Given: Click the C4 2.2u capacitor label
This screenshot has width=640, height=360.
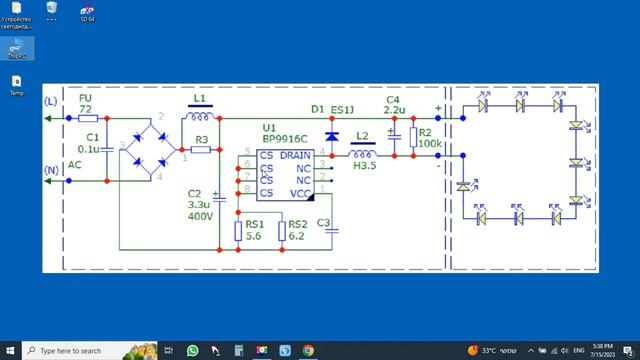Looking at the screenshot, I should click(x=394, y=105).
